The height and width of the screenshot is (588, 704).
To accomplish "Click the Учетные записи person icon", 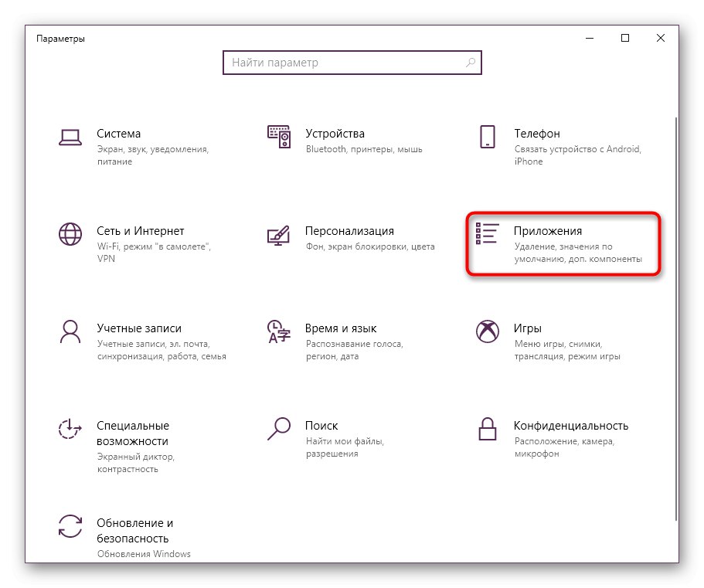I will click(x=70, y=331).
